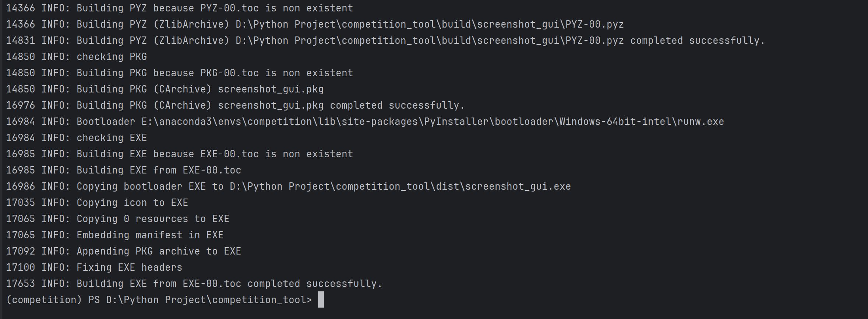The image size is (868, 319).
Task: Select the "Fixing EXE headers" log line
Action: click(129, 267)
